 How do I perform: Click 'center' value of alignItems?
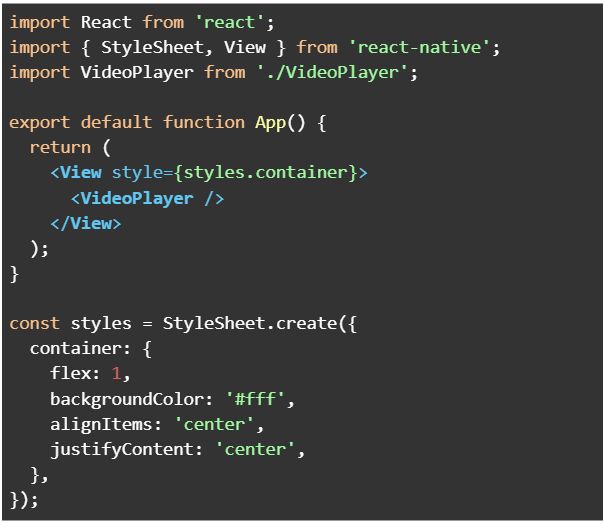click(214, 424)
